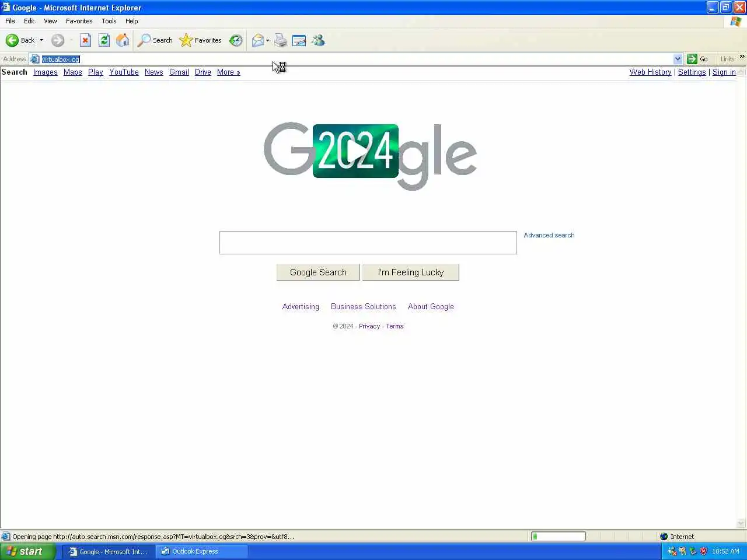Viewport: 747px width, 560px height.
Task: Click the address bar text field
Action: coord(356,59)
